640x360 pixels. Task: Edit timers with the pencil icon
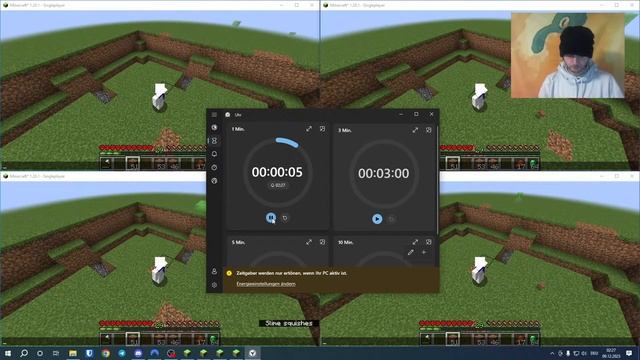pyautogui.click(x=411, y=253)
